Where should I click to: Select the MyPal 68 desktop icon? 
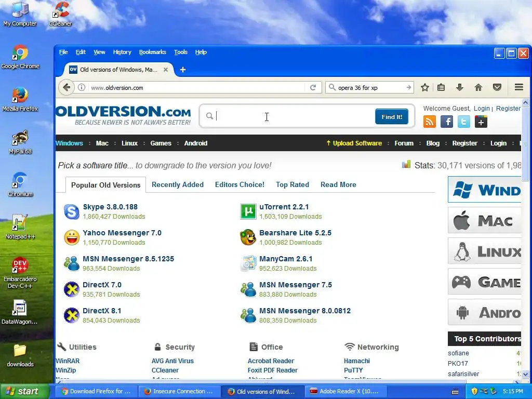coord(20,142)
